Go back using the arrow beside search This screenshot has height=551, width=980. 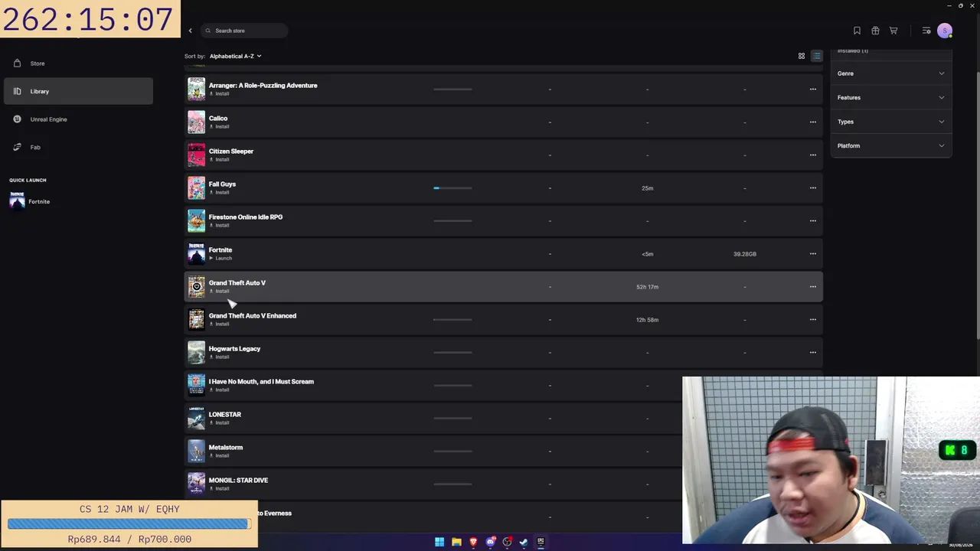click(191, 31)
